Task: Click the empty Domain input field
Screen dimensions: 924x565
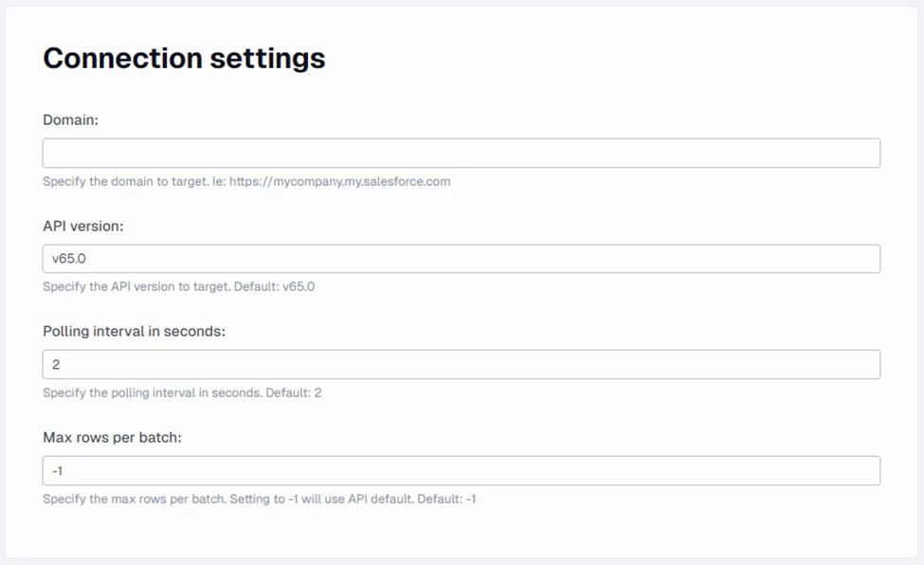Action: (x=461, y=154)
